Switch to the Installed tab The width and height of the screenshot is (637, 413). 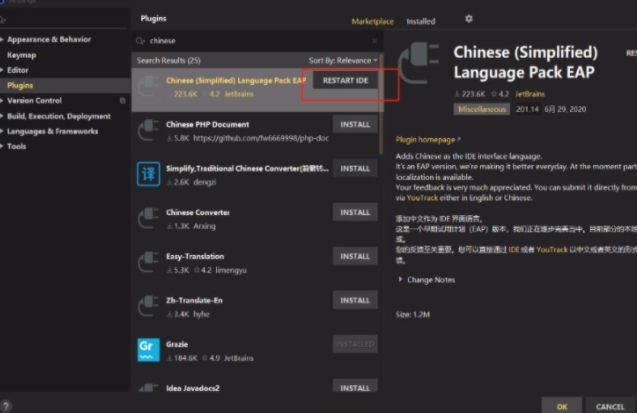tap(420, 21)
